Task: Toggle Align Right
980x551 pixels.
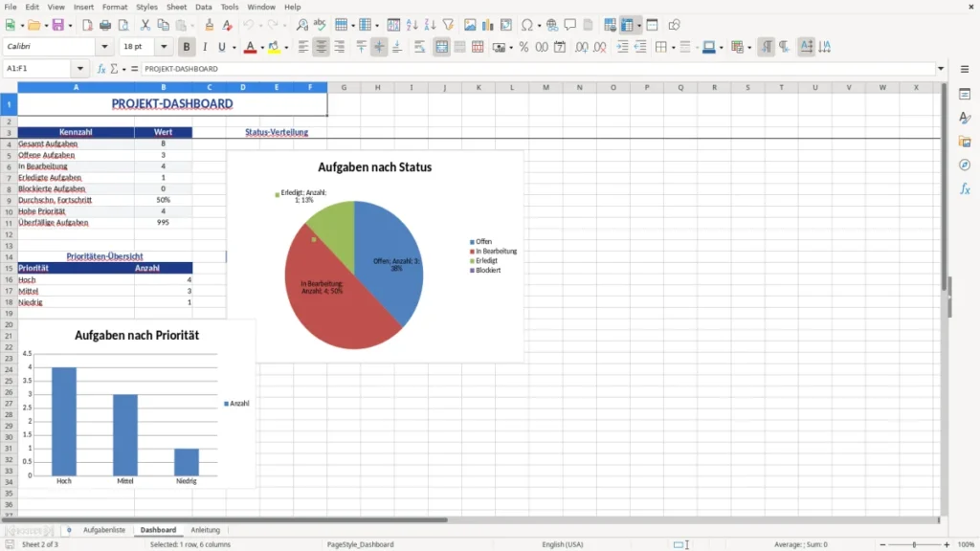Action: 340,47
